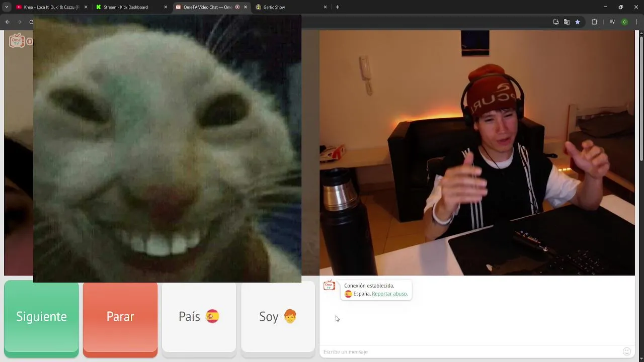Open the browser extensions puzzle icon
The height and width of the screenshot is (362, 644).
click(x=594, y=22)
